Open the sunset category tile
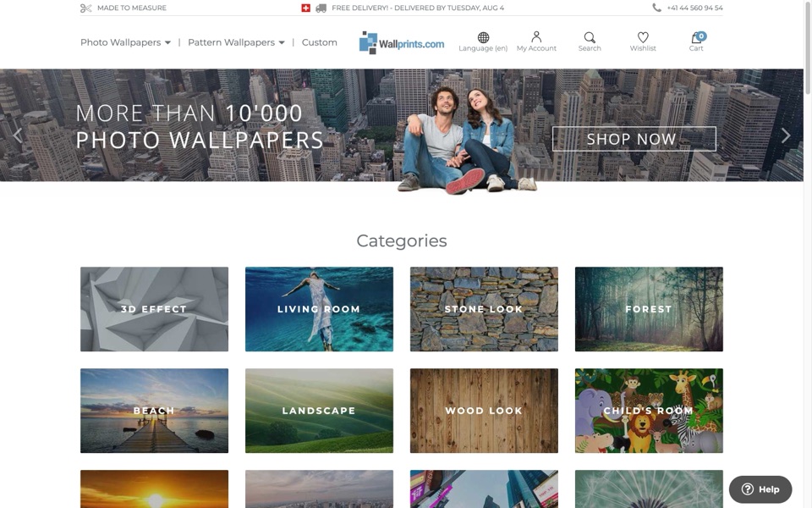812x508 pixels. [x=154, y=489]
